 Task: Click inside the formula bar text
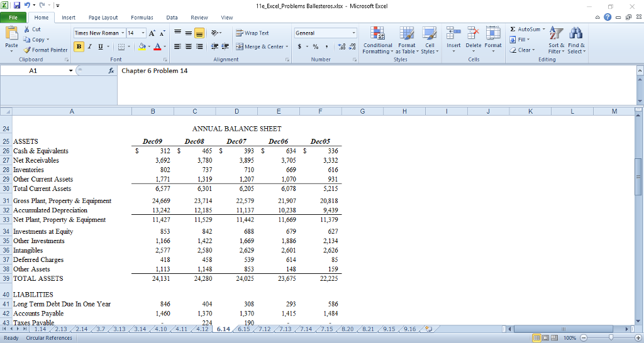click(155, 70)
